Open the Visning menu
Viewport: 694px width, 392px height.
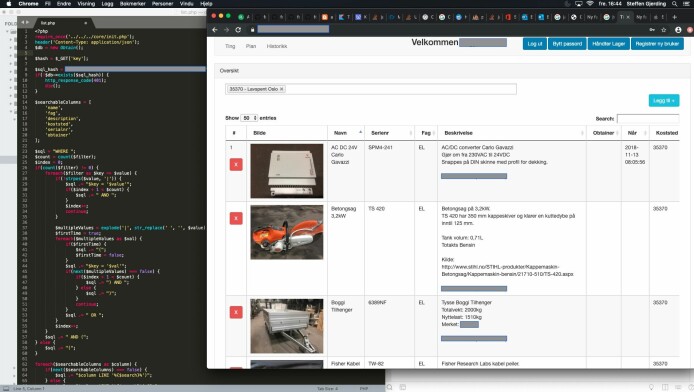[86, 4]
